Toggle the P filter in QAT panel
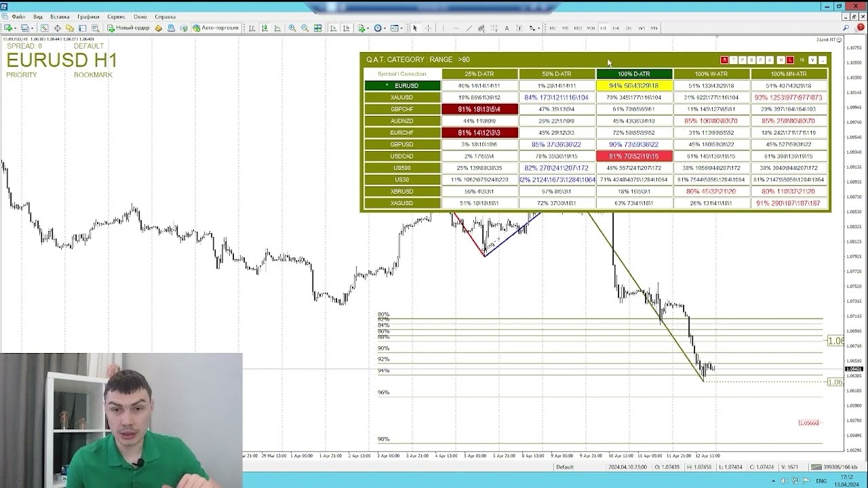The height and width of the screenshot is (488, 868). pos(742,60)
